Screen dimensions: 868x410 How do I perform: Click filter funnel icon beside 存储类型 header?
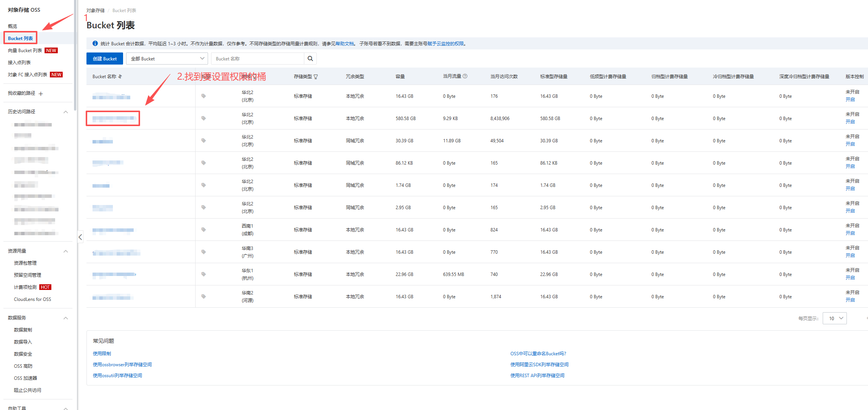coord(316,77)
